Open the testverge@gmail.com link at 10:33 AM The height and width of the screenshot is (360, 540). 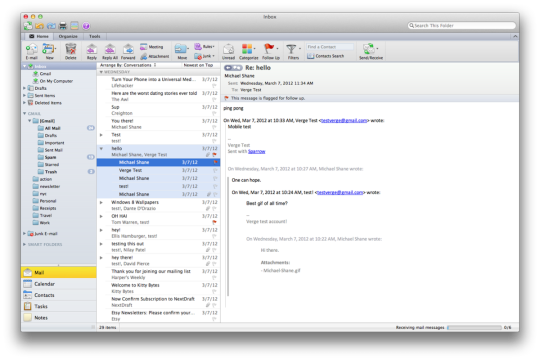pos(344,121)
